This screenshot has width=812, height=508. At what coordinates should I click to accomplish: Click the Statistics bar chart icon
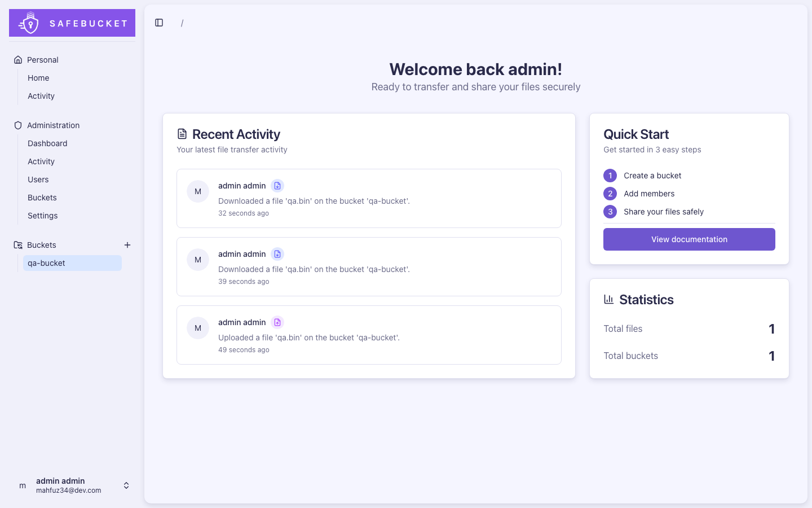coord(608,299)
